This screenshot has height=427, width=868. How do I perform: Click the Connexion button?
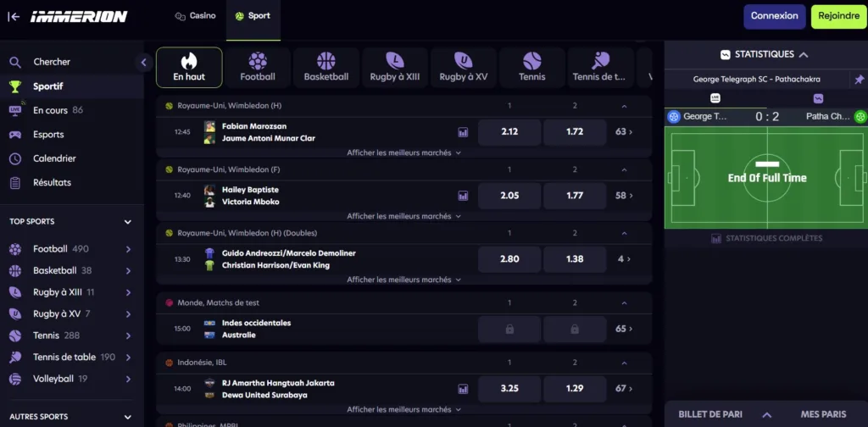pos(775,16)
